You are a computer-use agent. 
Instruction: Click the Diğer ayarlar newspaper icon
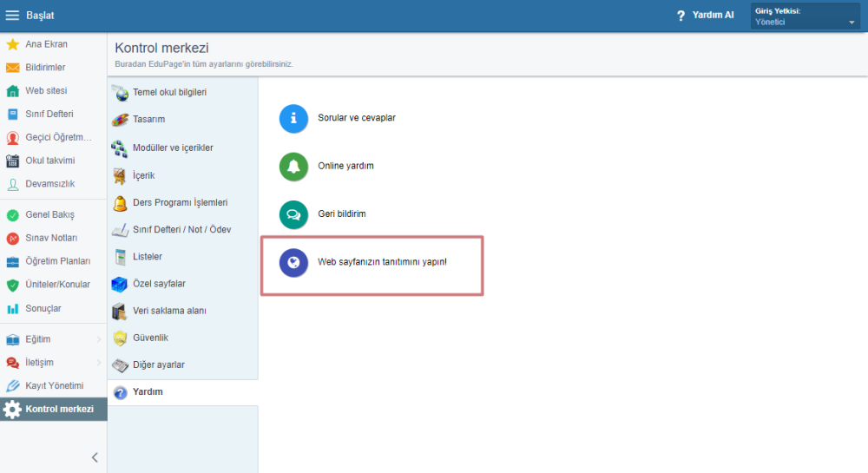[120, 365]
